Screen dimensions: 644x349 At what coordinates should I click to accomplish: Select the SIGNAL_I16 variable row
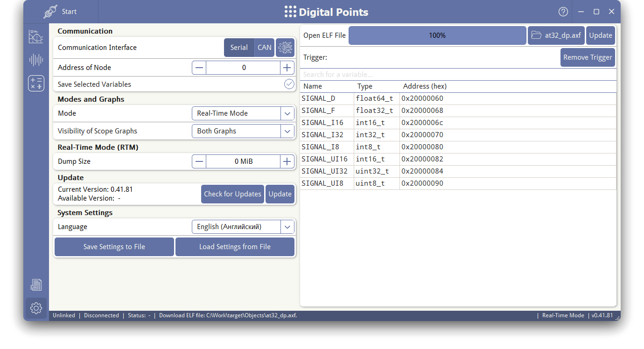pos(458,123)
